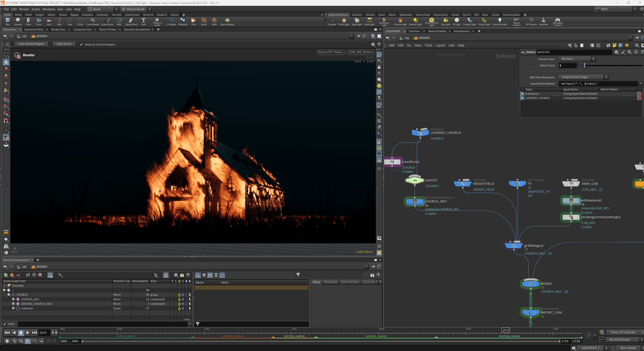Click the LOOKDEV_CHURCH sublayer node
The height and width of the screenshot is (351, 644).
[420, 133]
